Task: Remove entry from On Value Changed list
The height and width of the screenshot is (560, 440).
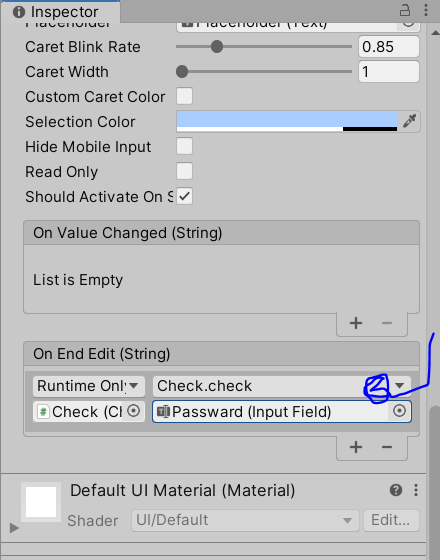Action: (387, 323)
